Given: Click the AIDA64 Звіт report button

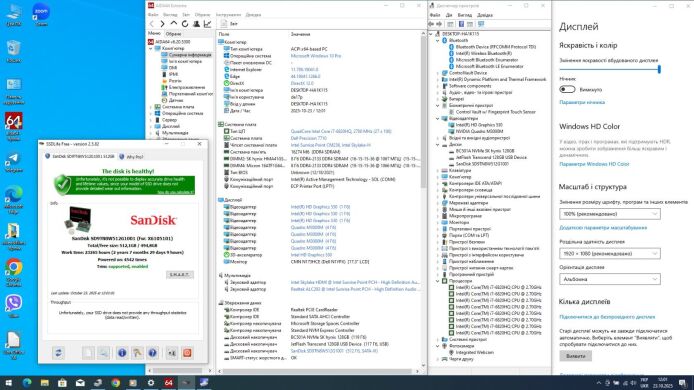Looking at the screenshot, I should click(x=229, y=24).
